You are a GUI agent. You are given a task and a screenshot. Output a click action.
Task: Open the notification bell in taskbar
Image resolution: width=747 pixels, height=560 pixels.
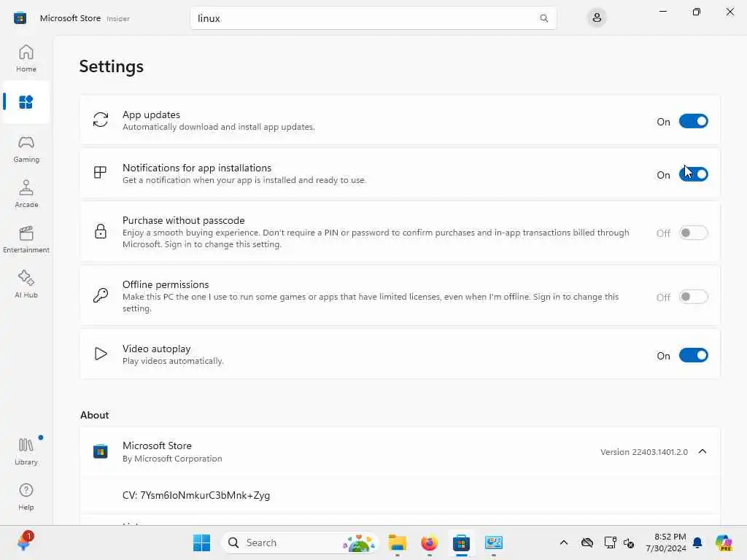coord(697,542)
